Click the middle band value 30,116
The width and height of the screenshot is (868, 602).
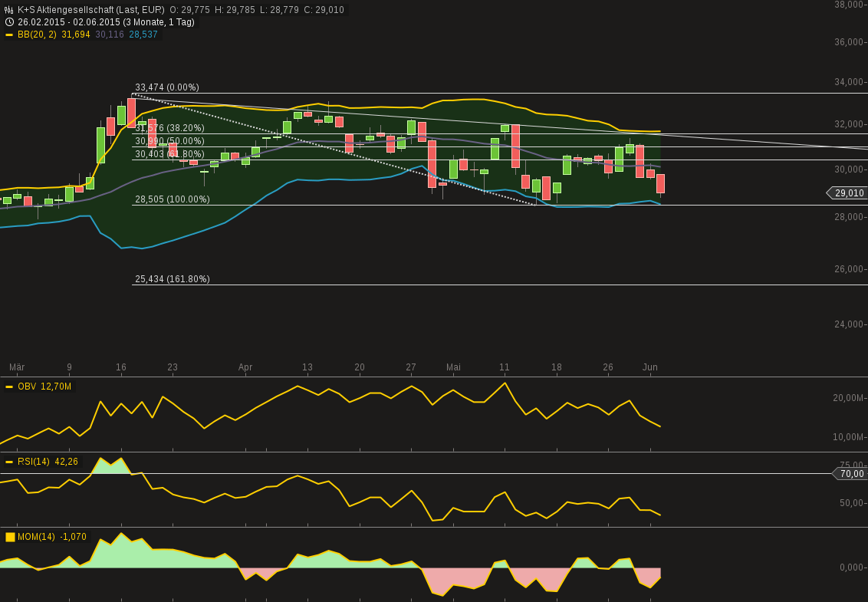click(110, 35)
